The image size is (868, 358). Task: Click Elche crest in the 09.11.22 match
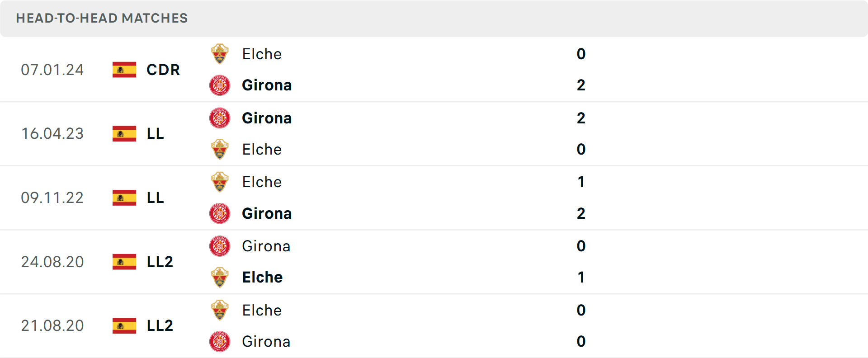[220, 182]
